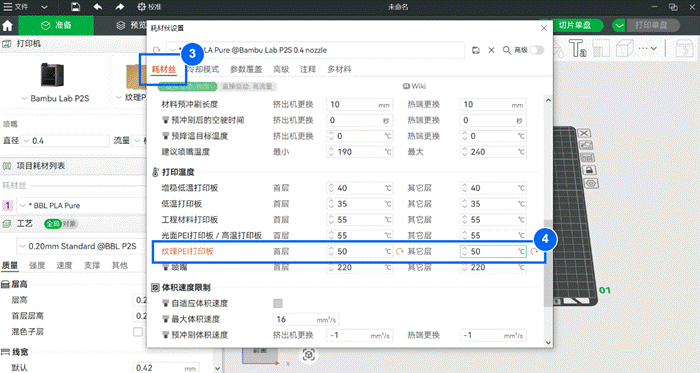The width and height of the screenshot is (700, 373).
Task: Reset 纹理PEI打印板 首层 value with red arrow
Action: click(400, 252)
